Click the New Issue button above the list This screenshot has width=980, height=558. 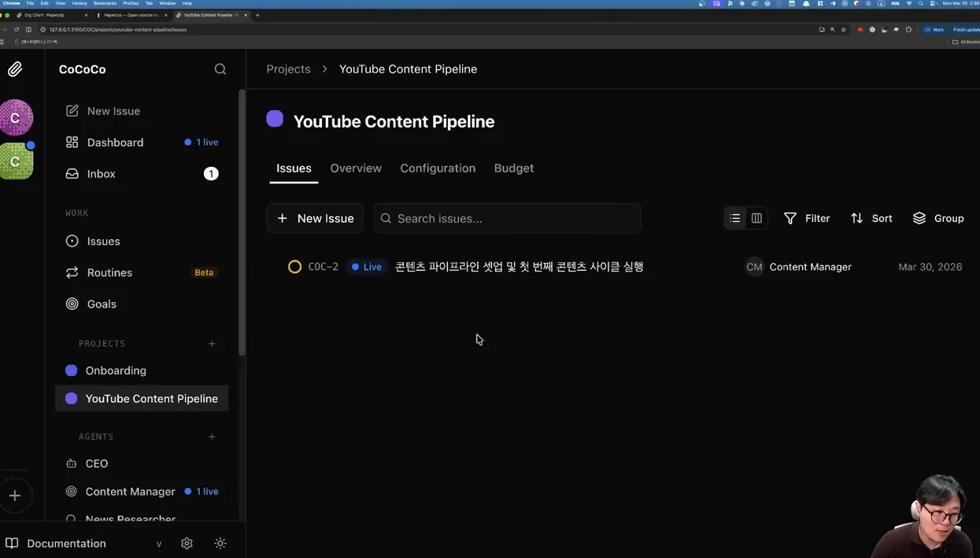[x=315, y=219]
